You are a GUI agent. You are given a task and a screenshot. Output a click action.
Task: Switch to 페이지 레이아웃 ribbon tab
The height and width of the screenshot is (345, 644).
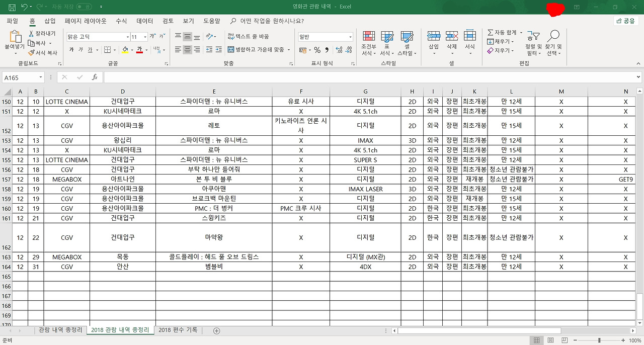point(86,21)
